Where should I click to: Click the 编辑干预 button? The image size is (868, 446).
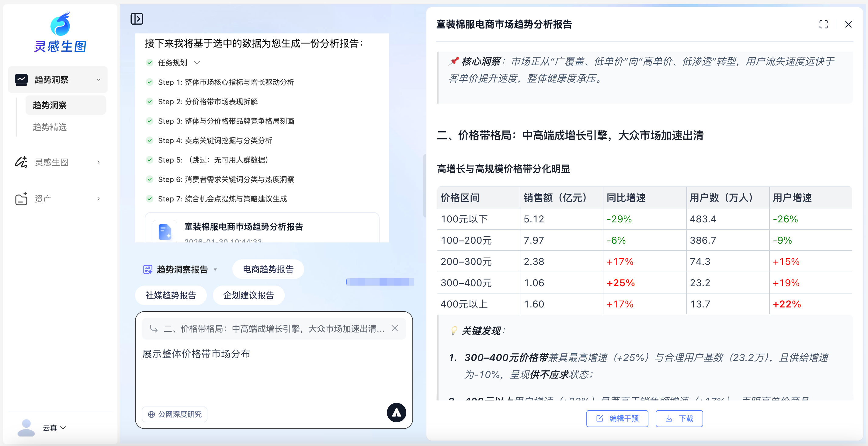pos(617,418)
